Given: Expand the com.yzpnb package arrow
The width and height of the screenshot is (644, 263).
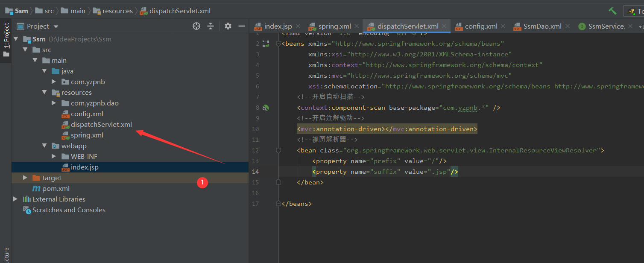Looking at the screenshot, I should pyautogui.click(x=54, y=82).
